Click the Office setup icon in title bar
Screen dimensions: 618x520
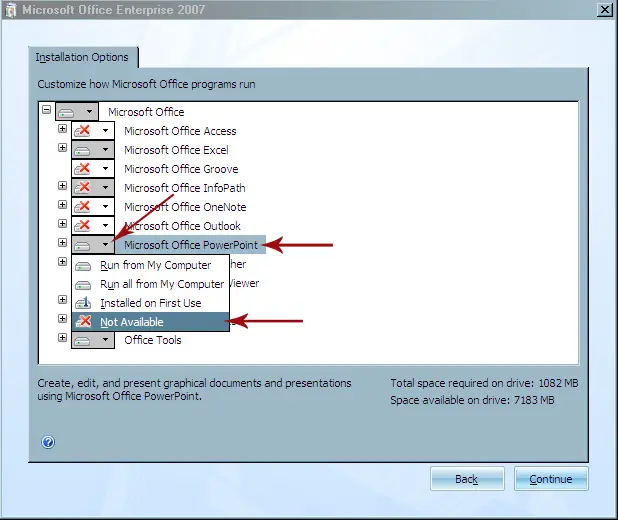click(10, 10)
